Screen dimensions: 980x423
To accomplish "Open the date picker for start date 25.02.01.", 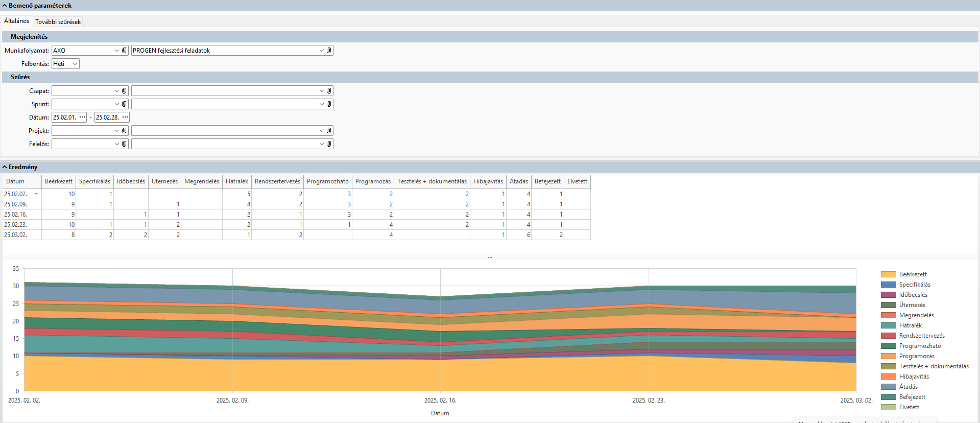I will tap(82, 118).
